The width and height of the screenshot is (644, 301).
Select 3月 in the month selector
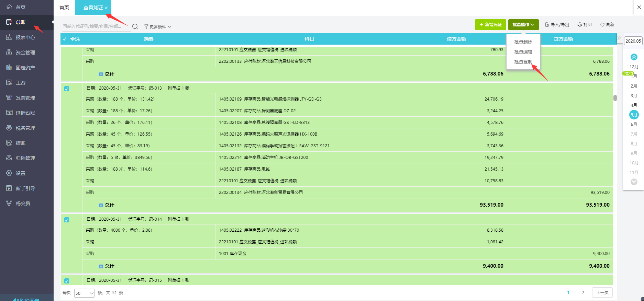click(x=634, y=95)
